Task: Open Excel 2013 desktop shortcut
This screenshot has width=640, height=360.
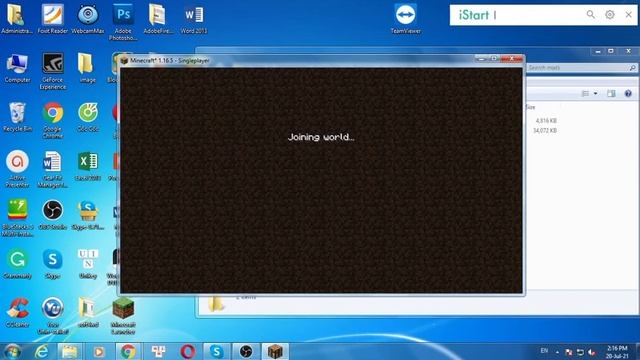Action: click(x=88, y=166)
